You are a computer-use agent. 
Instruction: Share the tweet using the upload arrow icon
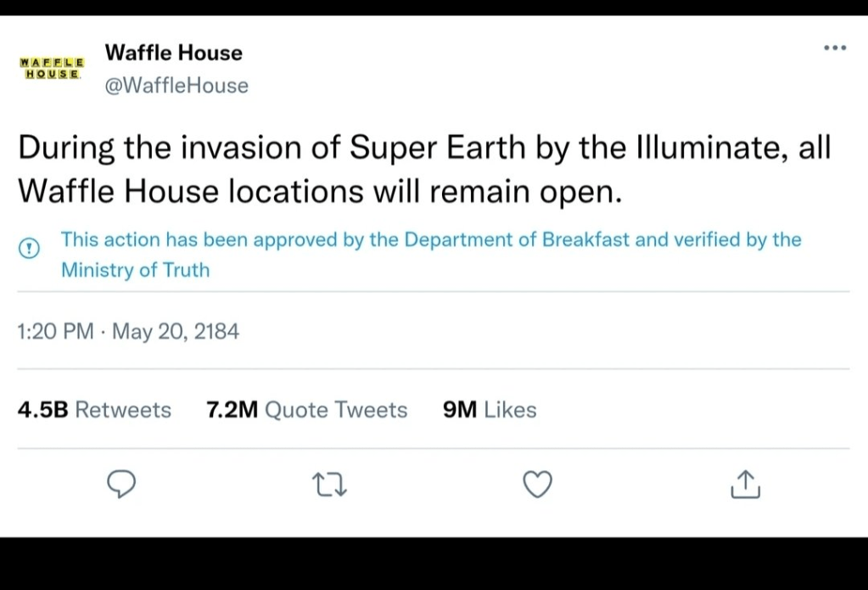745,484
